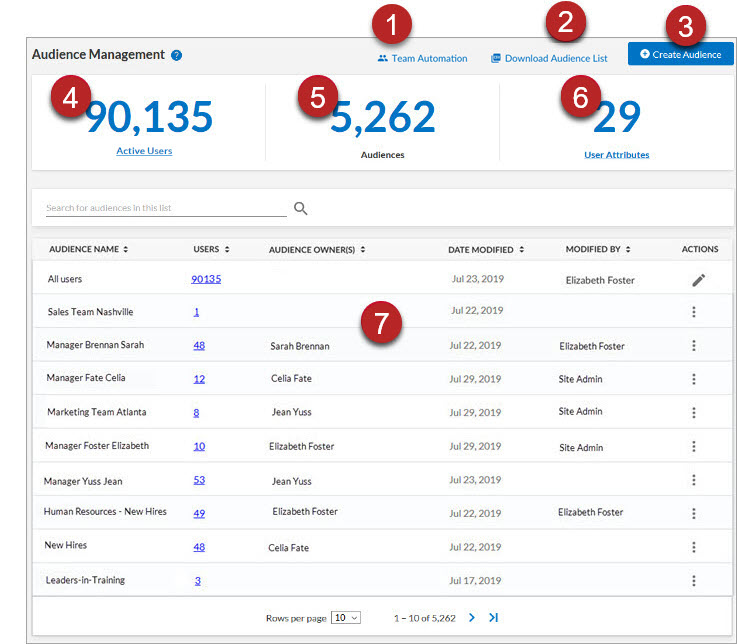The height and width of the screenshot is (644, 737).
Task: Open Rows per page dropdown
Action: tap(345, 618)
